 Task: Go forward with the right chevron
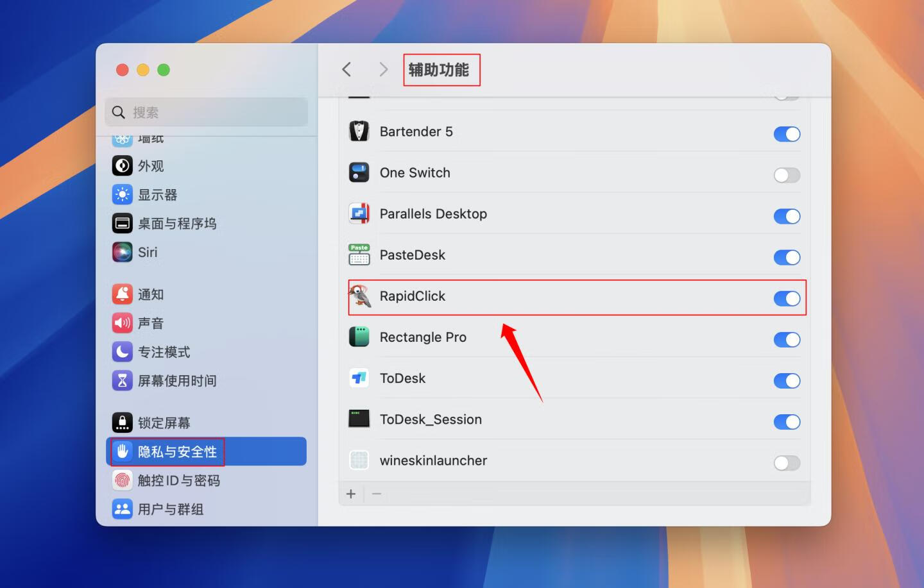tap(383, 69)
